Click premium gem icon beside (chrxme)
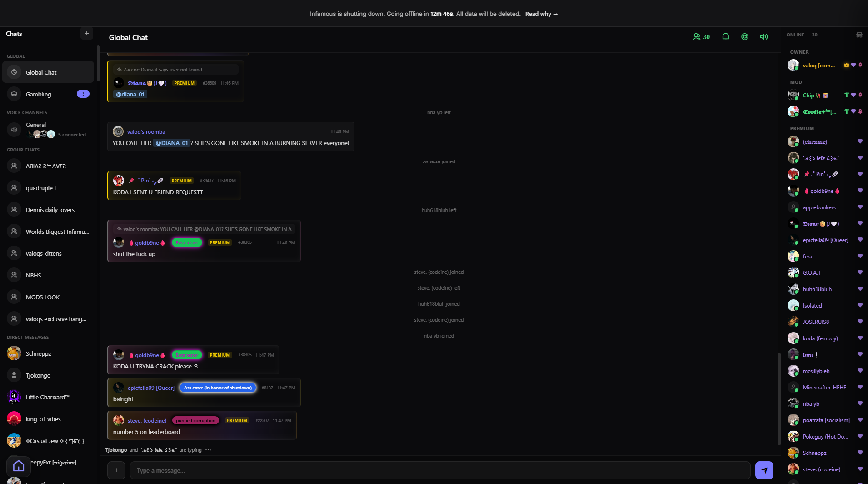The height and width of the screenshot is (484, 868). (x=860, y=141)
